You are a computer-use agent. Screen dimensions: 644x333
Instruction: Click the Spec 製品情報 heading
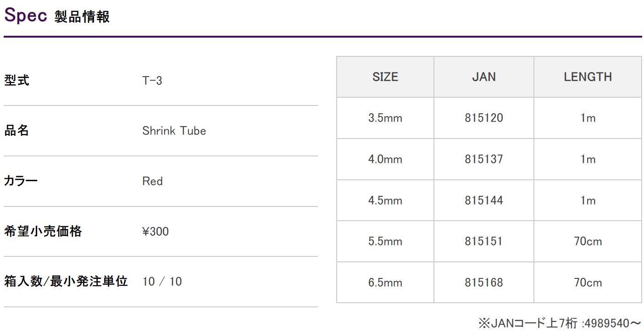[x=57, y=16]
